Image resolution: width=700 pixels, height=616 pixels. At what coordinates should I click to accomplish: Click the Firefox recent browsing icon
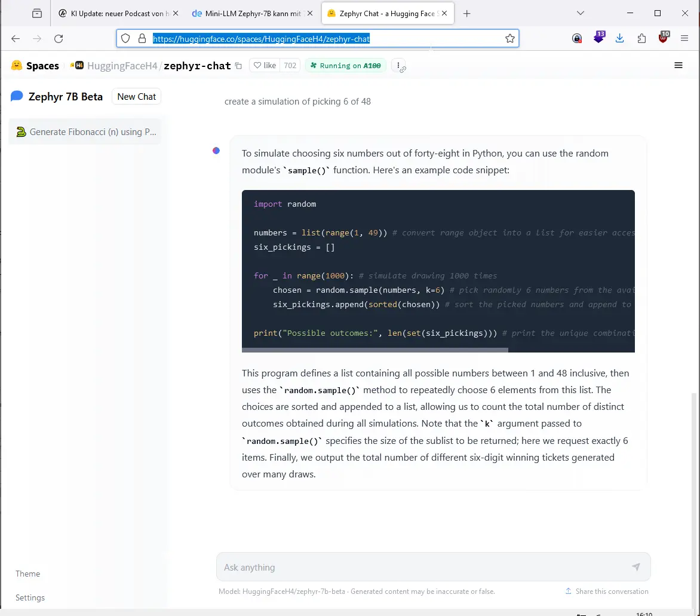[37, 13]
